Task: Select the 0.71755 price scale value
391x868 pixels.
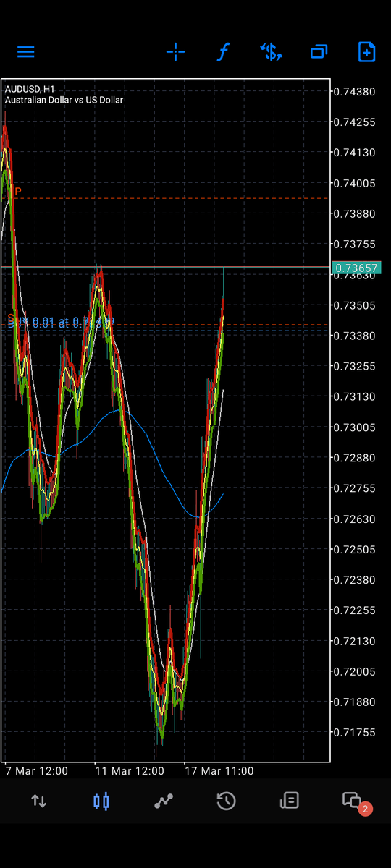Action: click(355, 733)
